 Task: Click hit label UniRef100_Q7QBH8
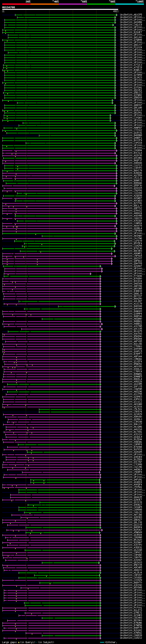131,40
